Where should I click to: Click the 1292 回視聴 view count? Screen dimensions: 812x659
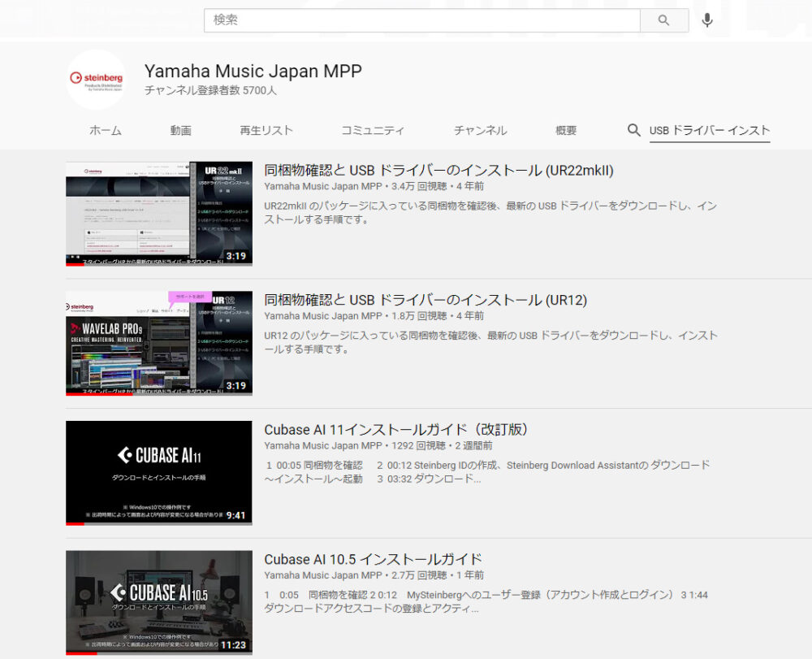click(x=418, y=445)
